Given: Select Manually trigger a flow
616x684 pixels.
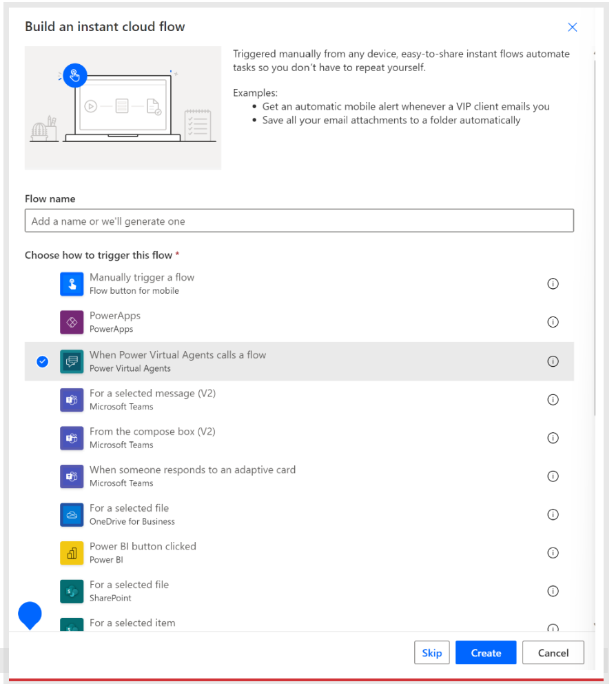Looking at the screenshot, I should click(x=299, y=284).
